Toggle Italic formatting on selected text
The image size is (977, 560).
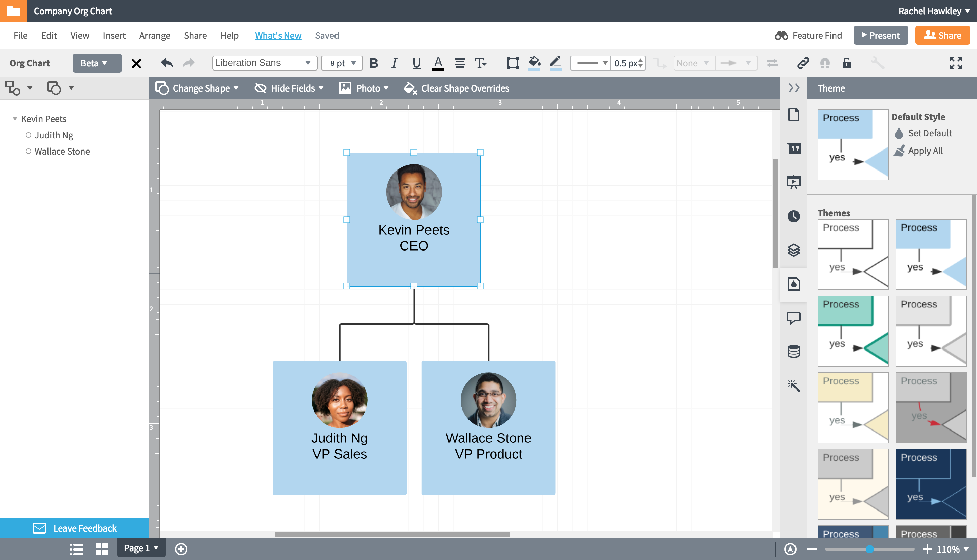pyautogui.click(x=394, y=63)
